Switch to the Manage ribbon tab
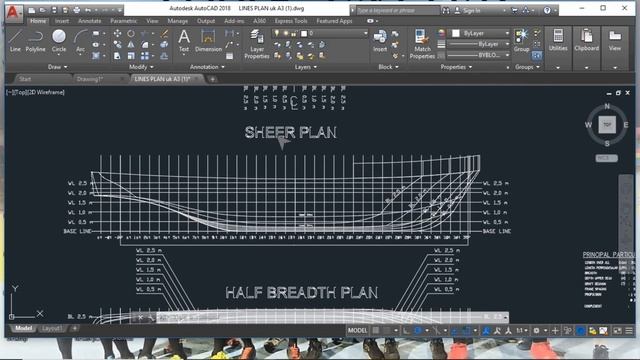 coord(178,21)
